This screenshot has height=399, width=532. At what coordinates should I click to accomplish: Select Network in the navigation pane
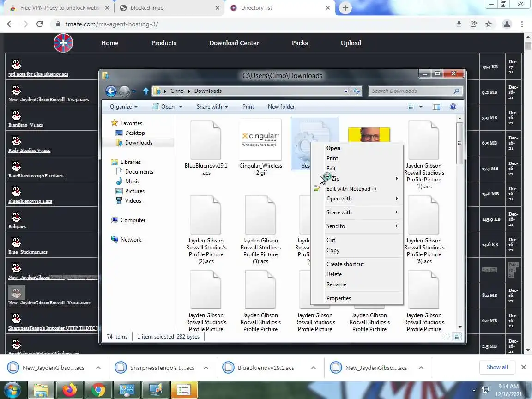click(x=131, y=240)
